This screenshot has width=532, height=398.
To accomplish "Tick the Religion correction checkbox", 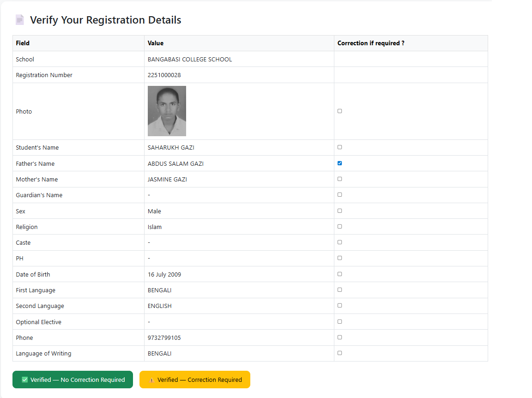I will [339, 226].
